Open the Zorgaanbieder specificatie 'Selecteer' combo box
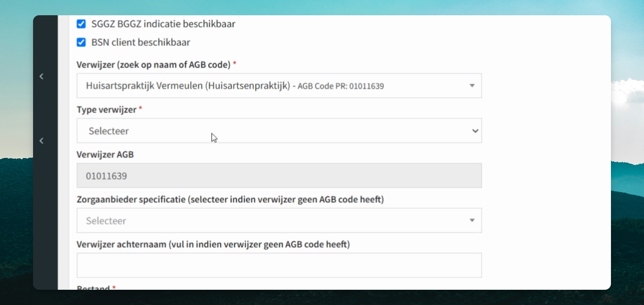 (x=279, y=220)
